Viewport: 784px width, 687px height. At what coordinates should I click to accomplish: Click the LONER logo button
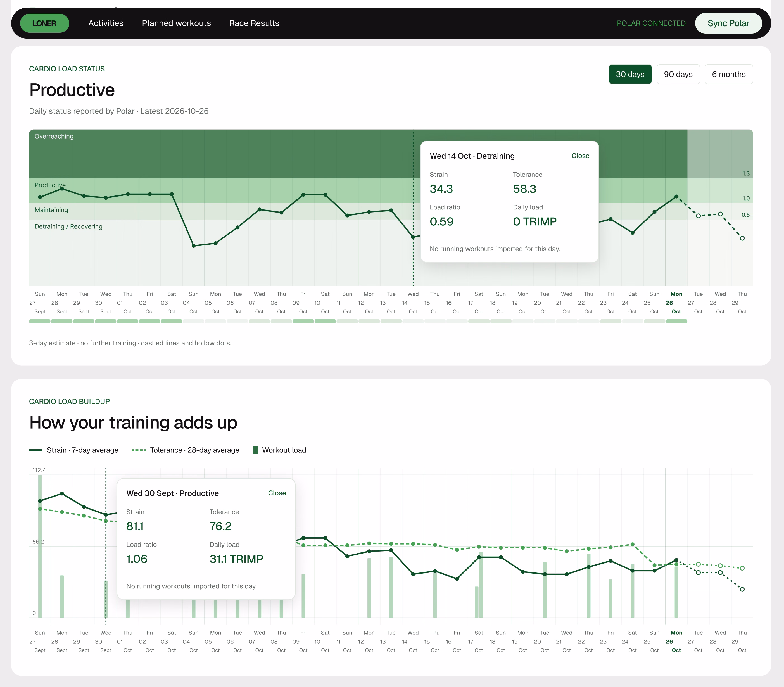pyautogui.click(x=44, y=23)
